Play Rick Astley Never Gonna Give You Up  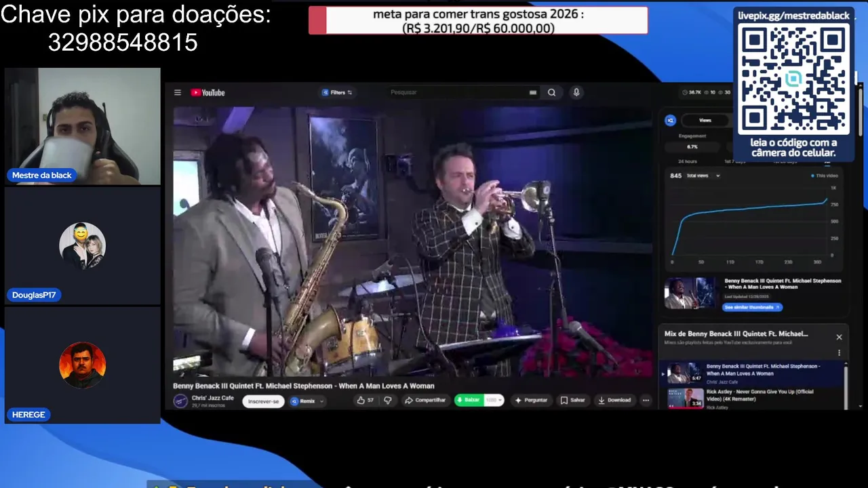pyautogui.click(x=752, y=399)
